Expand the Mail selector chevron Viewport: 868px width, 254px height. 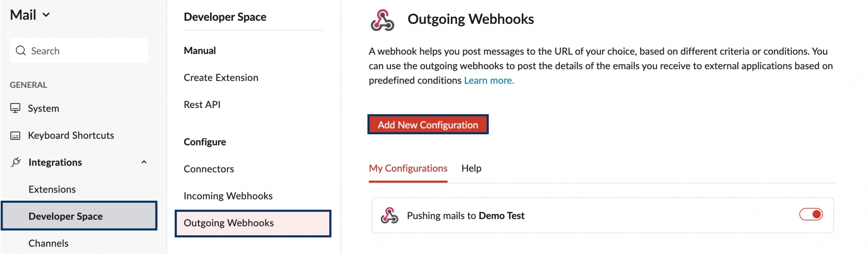46,15
